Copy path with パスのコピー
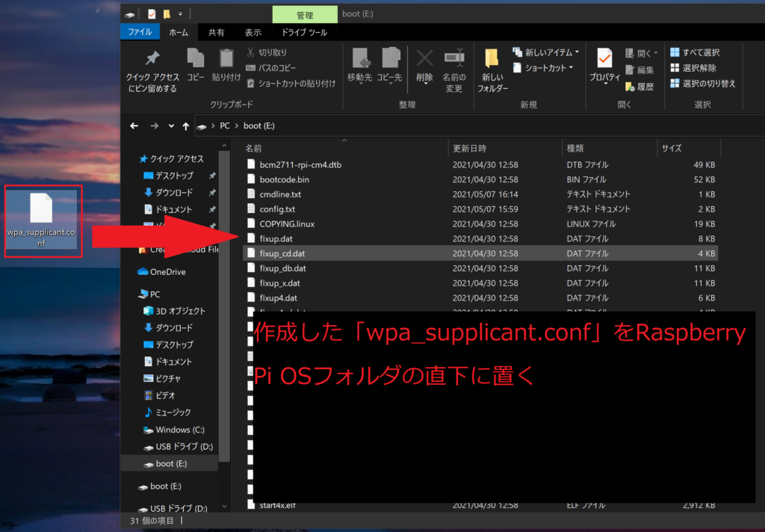The image size is (765, 532). (270, 68)
